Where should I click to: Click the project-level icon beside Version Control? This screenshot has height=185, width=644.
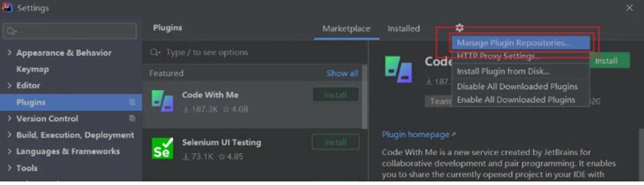pyautogui.click(x=132, y=119)
